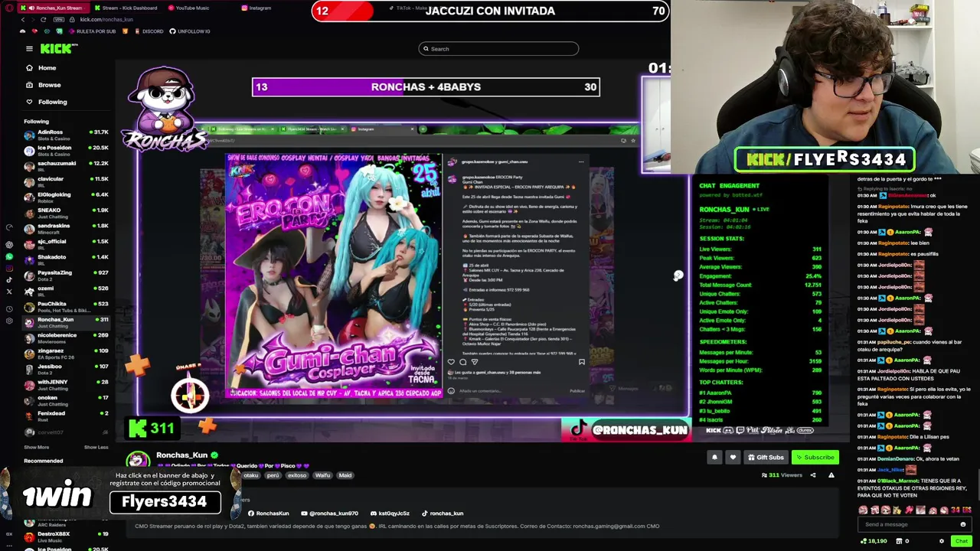The image size is (980, 551).
Task: Open the Kick sidebar hamburger menu
Action: tap(29, 48)
